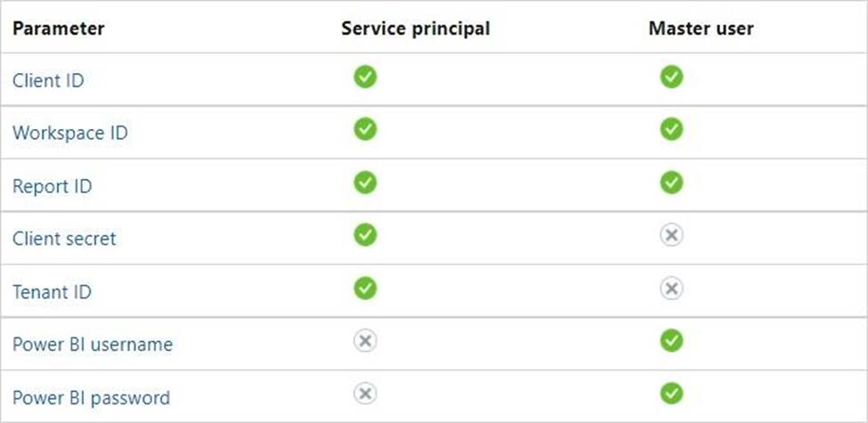868x423 pixels.
Task: Open the Workspace ID parameter link
Action: point(69,134)
